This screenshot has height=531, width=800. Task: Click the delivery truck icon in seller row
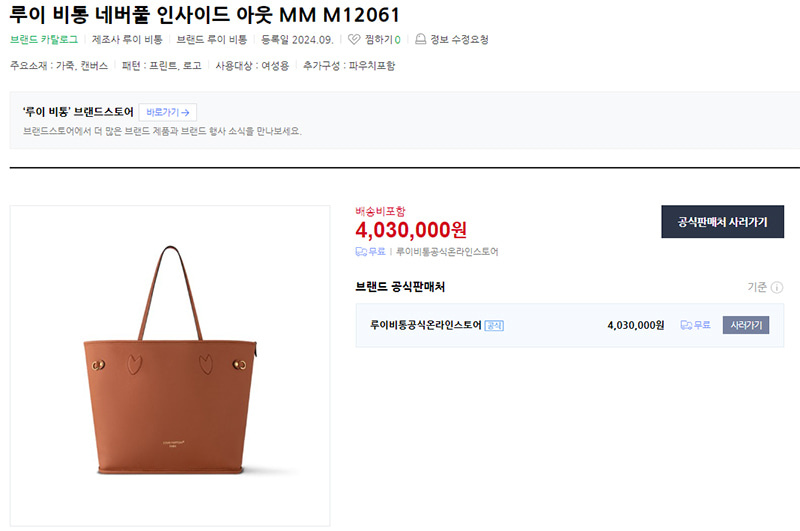pos(686,325)
